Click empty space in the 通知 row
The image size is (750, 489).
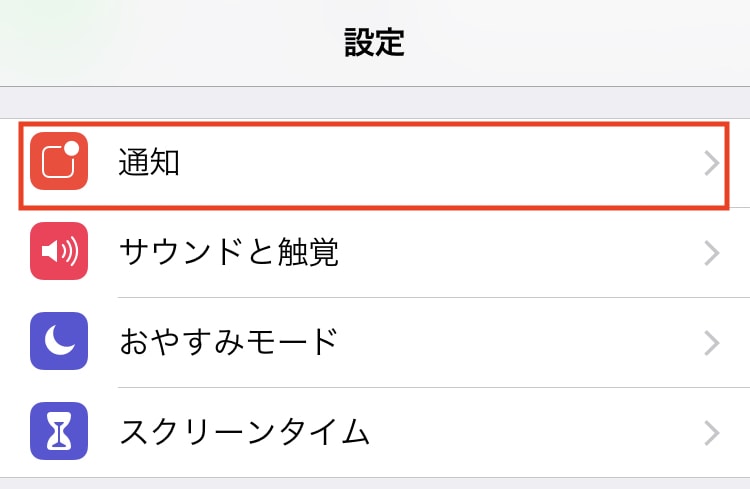point(440,163)
